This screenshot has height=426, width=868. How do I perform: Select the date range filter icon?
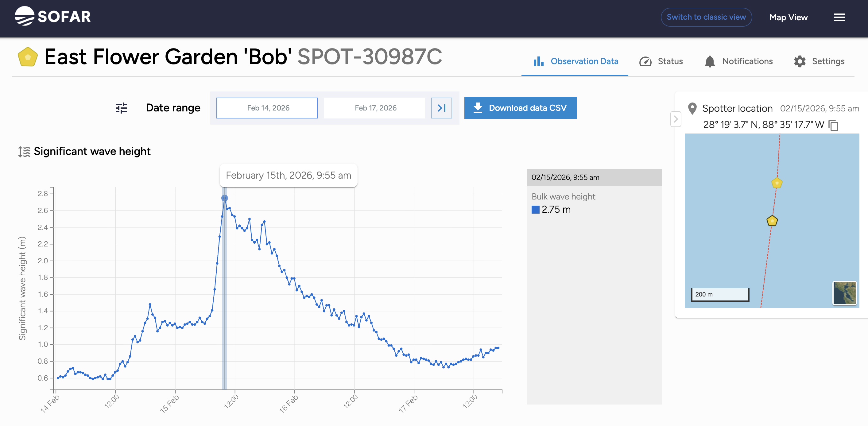(121, 108)
